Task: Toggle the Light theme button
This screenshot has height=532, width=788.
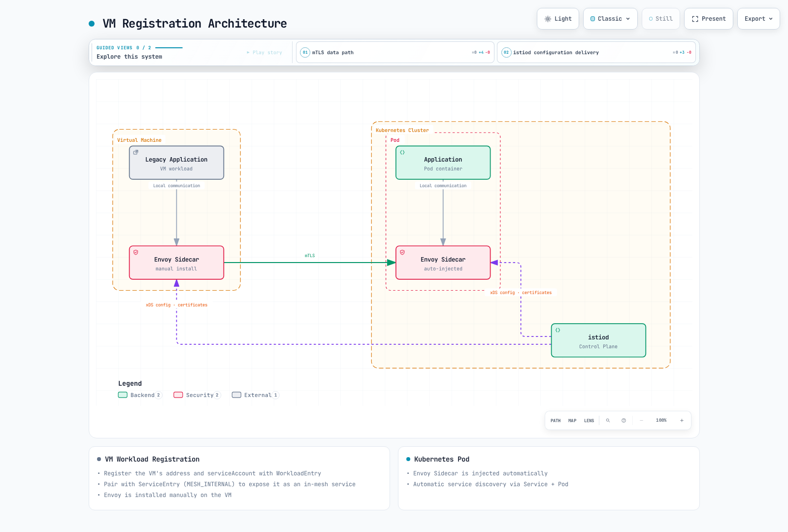Action: [x=558, y=19]
